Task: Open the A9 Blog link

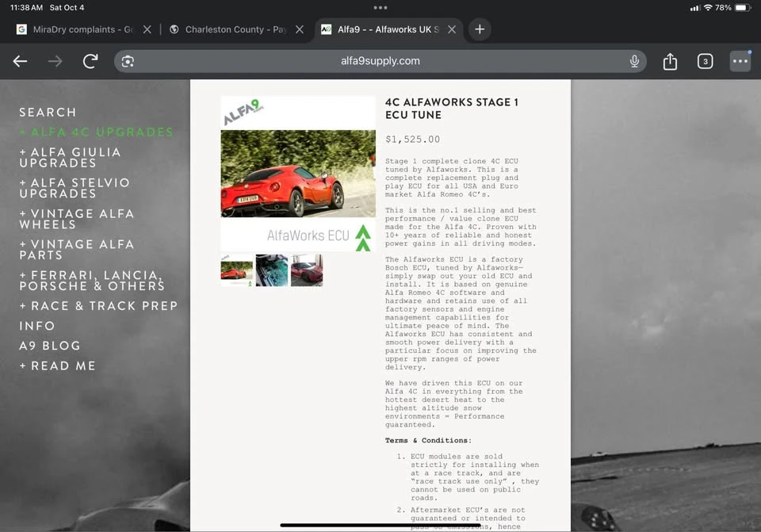Action: click(50, 346)
